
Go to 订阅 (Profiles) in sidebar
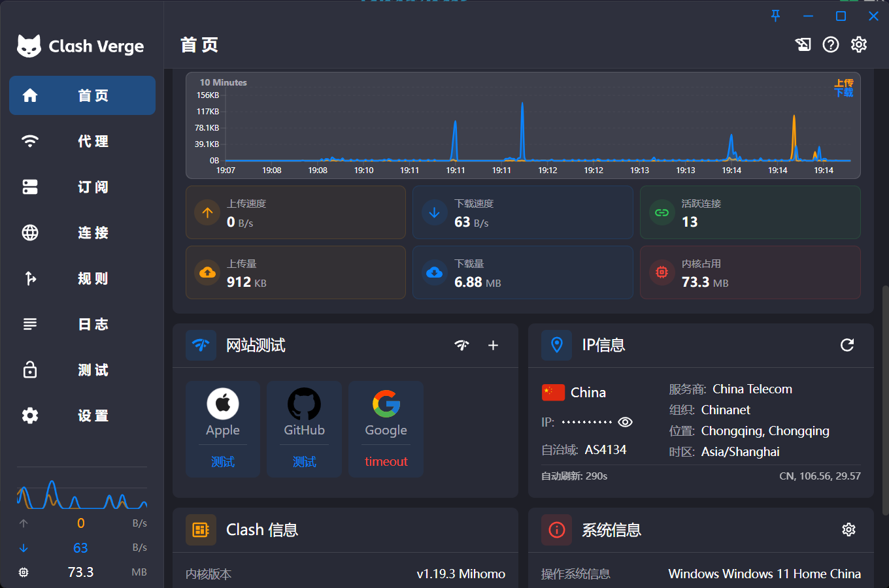point(82,187)
